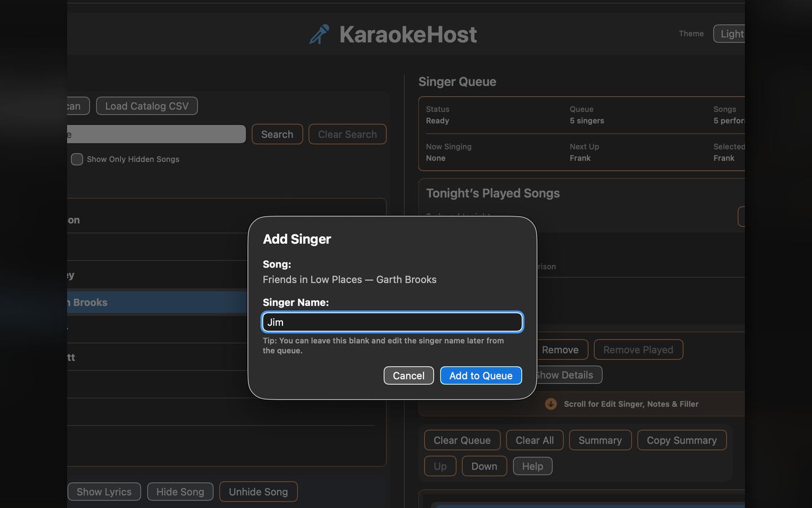Viewport: 812px width, 508px height.
Task: Click the Copy Summary button
Action: click(682, 440)
